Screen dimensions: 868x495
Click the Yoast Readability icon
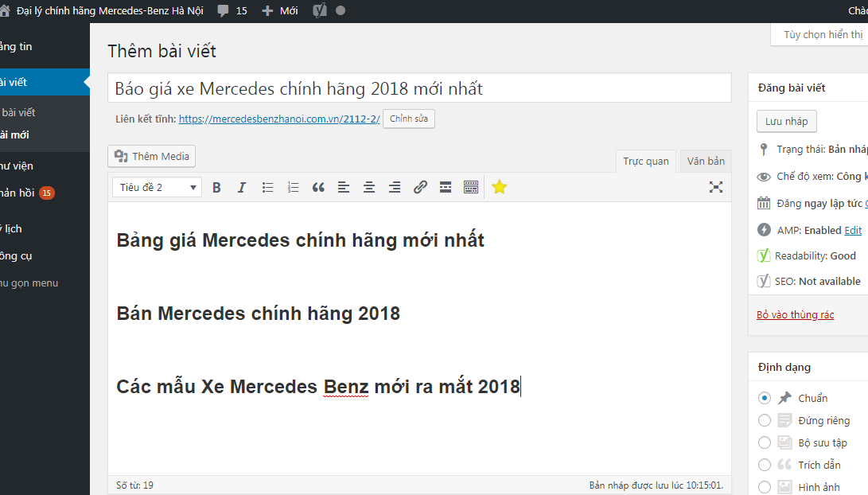click(764, 255)
